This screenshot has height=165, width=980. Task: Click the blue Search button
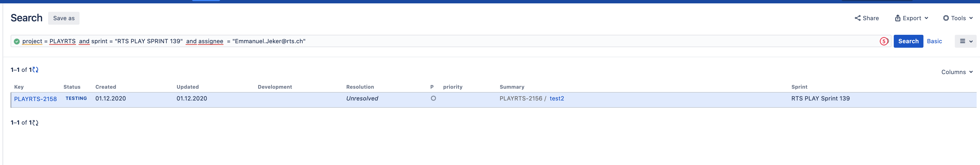[x=908, y=41]
